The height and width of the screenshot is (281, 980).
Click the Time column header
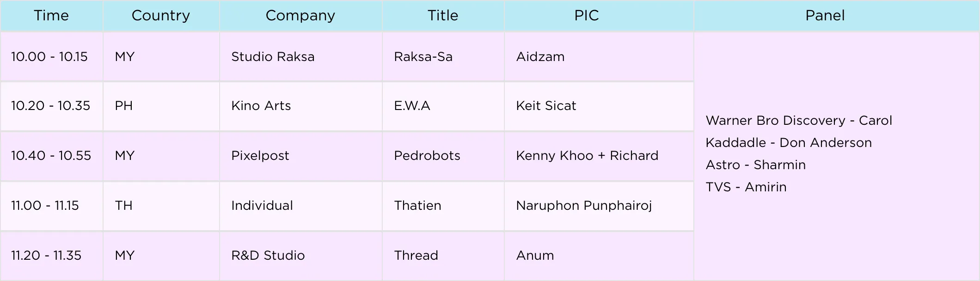[x=51, y=16]
